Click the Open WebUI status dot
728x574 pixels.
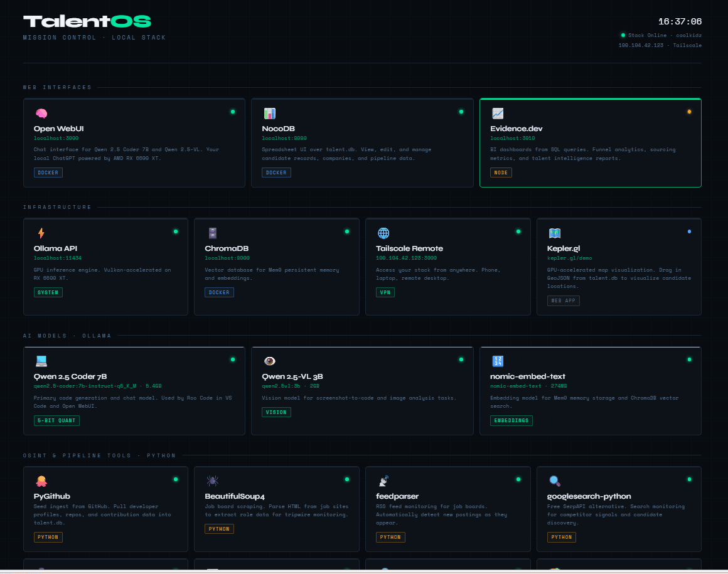coord(233,112)
